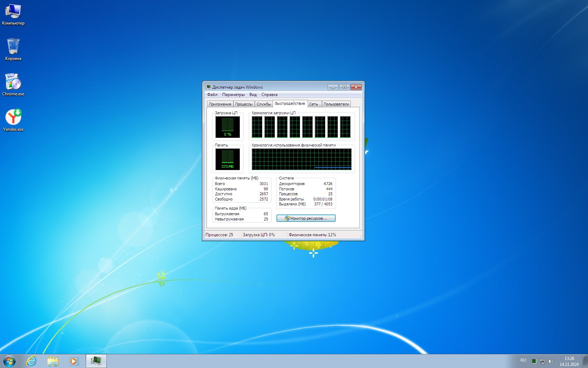Open the Файл menu
The height and width of the screenshot is (368, 588).
click(x=212, y=95)
